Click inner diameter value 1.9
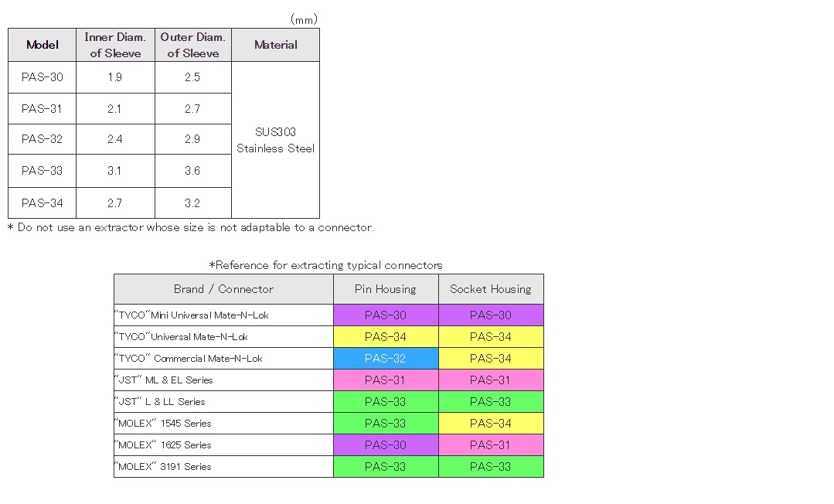Image resolution: width=834 pixels, height=504 pixels. point(115,78)
